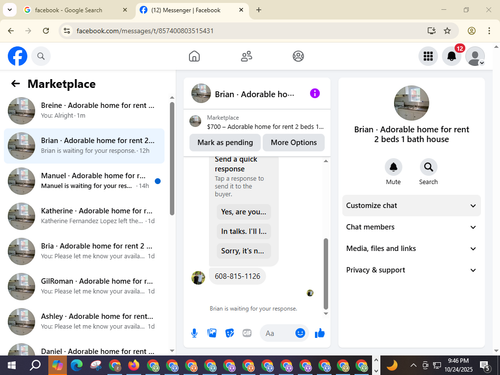Go to the Home feed icon

click(194, 56)
